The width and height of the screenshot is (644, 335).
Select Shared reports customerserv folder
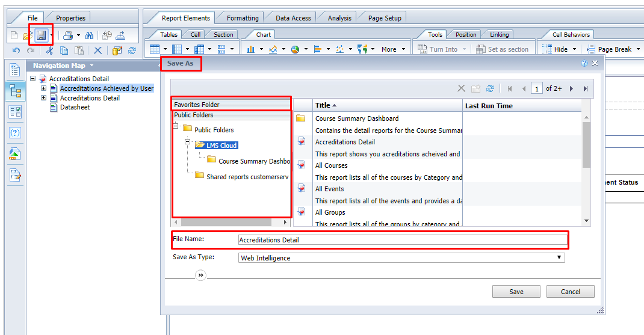(x=247, y=177)
